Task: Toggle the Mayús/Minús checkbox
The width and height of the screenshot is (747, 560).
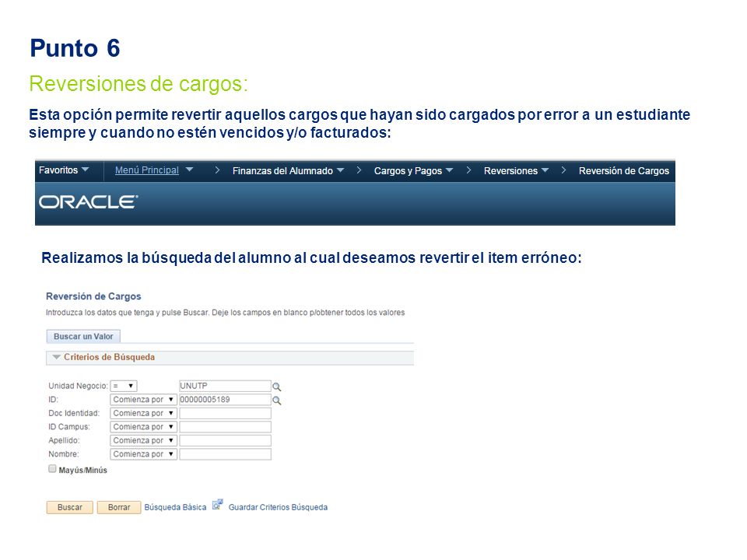Action: [x=52, y=469]
